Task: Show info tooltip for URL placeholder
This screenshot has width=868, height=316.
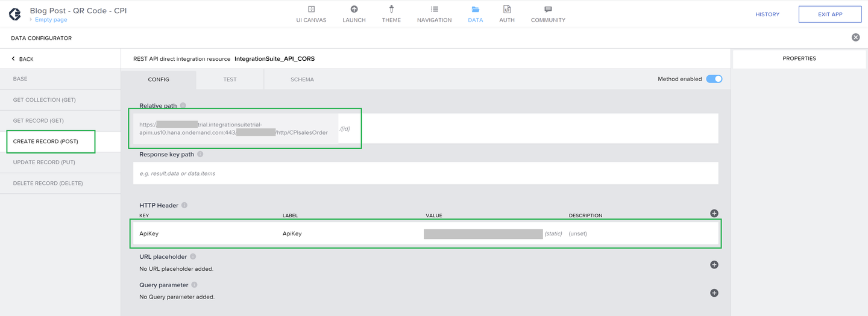Action: (x=193, y=256)
